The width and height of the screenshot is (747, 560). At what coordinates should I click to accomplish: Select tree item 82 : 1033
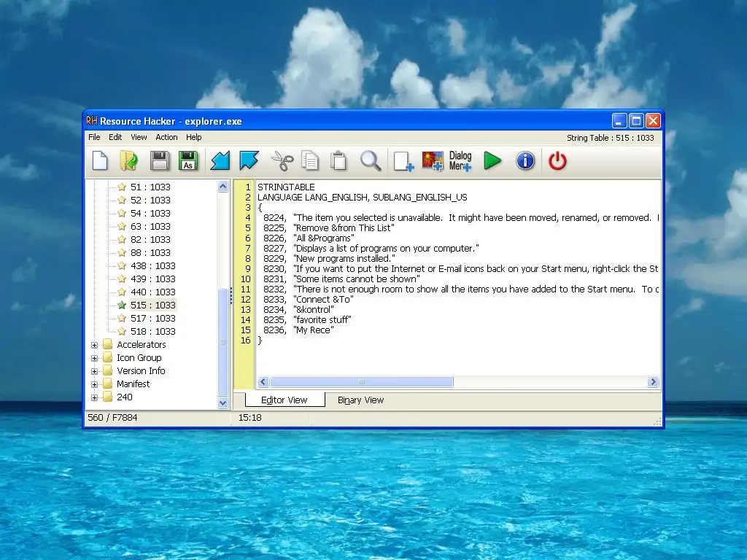coord(150,239)
